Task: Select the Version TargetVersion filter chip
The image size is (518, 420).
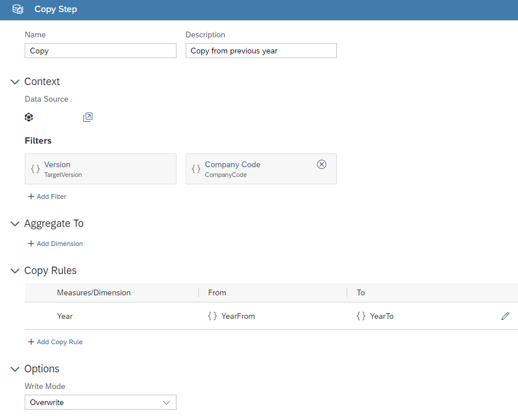Action: coord(100,168)
